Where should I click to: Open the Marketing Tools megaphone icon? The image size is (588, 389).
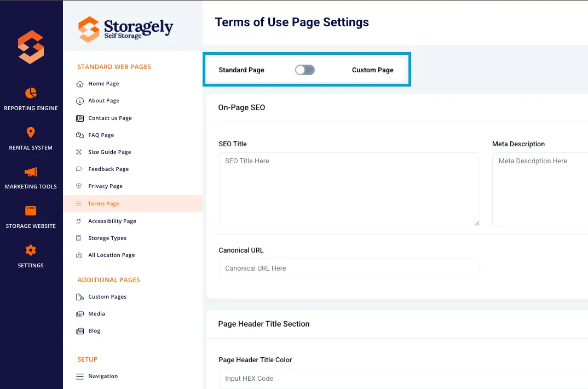click(31, 172)
